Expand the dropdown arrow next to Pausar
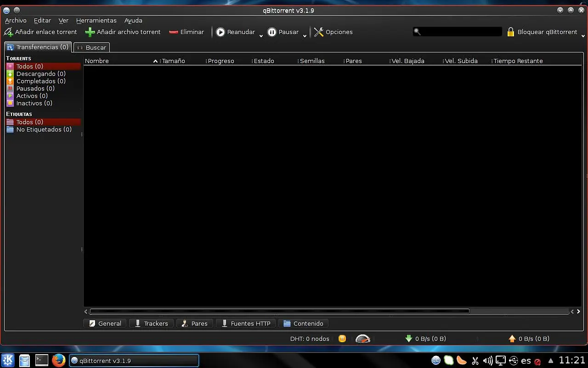588x368 pixels. 305,35
